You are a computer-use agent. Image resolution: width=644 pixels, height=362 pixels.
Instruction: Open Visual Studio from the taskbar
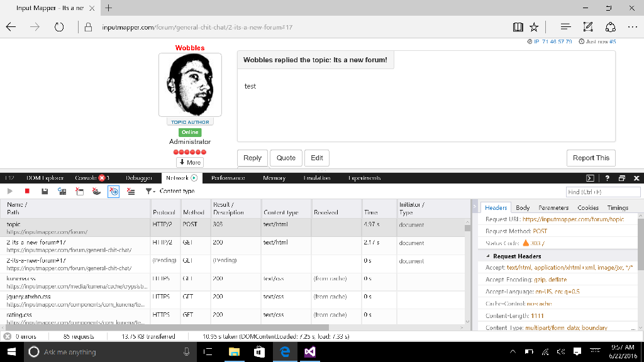[309, 352]
